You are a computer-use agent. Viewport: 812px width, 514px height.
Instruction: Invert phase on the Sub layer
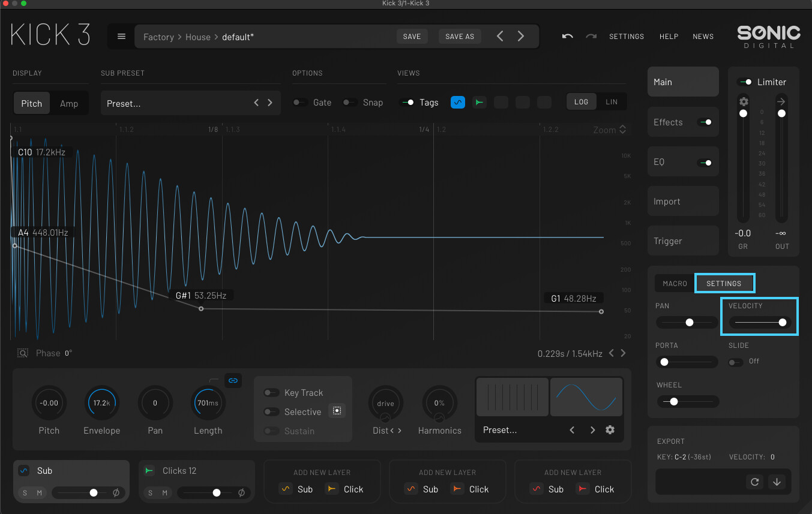point(116,493)
